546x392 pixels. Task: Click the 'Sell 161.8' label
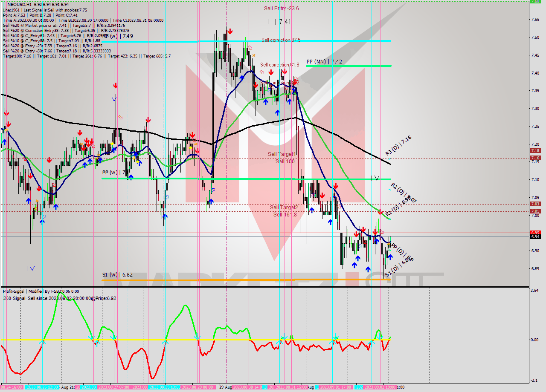point(285,214)
